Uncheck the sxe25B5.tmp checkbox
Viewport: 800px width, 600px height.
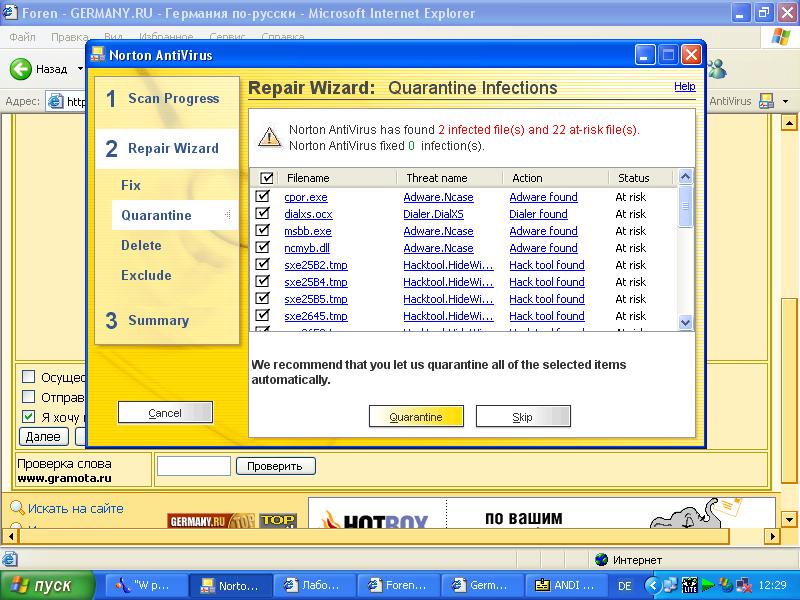point(263,298)
